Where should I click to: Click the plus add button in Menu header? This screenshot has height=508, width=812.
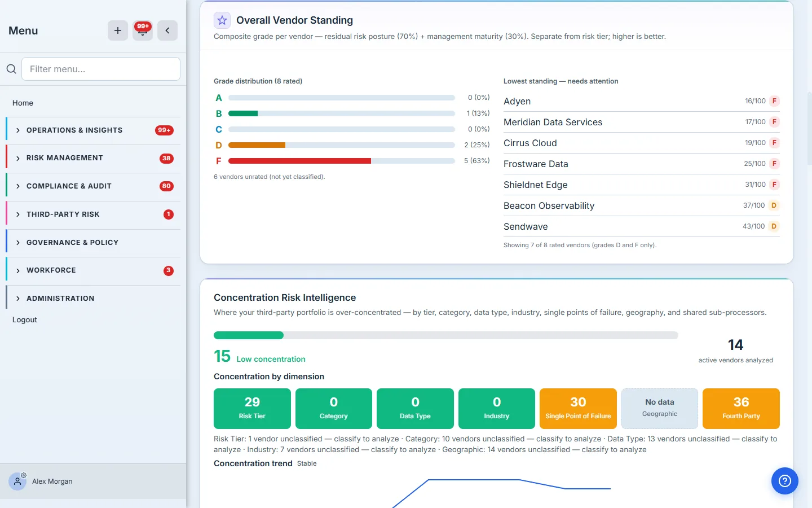pyautogui.click(x=118, y=30)
